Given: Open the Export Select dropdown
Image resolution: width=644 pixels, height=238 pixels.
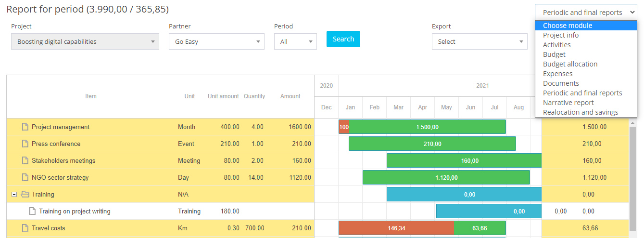Looking at the screenshot, I should [480, 42].
